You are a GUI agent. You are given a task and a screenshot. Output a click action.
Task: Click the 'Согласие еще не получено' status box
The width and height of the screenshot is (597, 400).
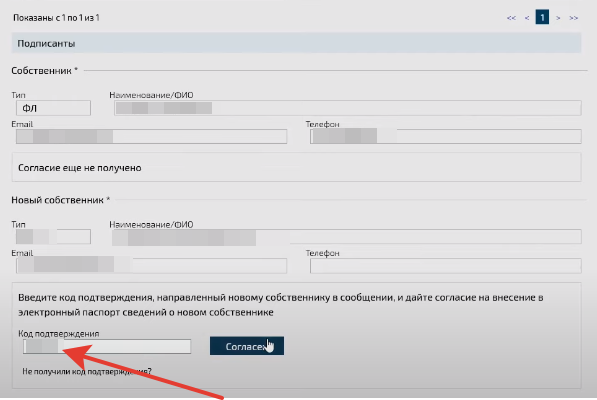(296, 167)
